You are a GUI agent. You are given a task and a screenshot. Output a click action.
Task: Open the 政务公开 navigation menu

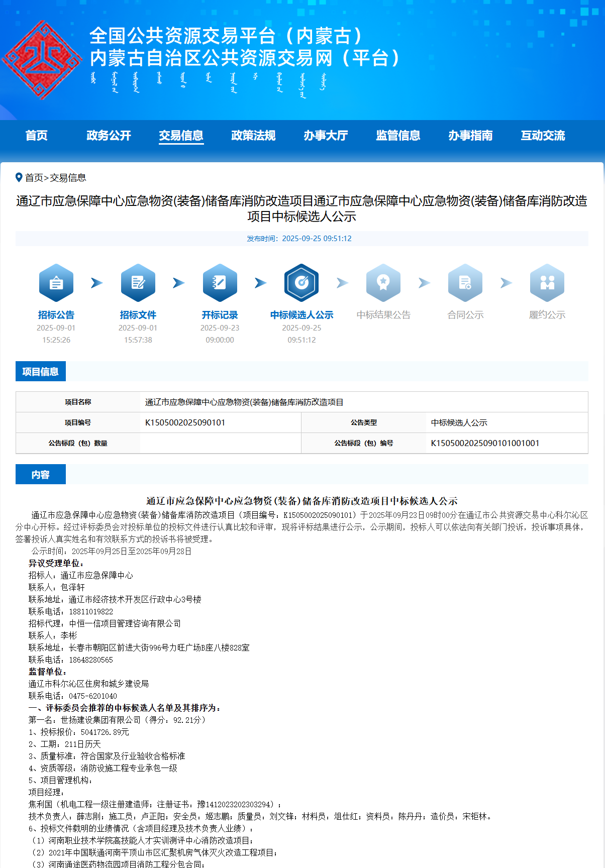109,136
